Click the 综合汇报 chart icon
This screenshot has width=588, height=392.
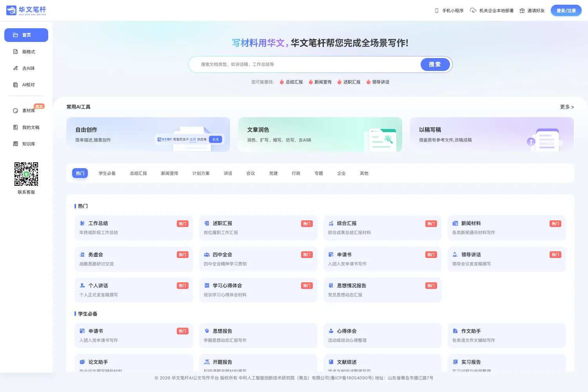pyautogui.click(x=331, y=223)
